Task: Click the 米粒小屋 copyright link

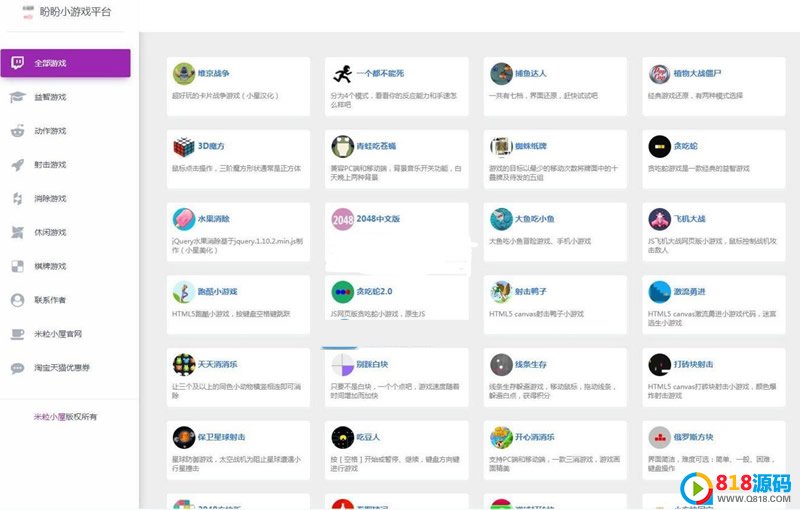Action: 50,417
